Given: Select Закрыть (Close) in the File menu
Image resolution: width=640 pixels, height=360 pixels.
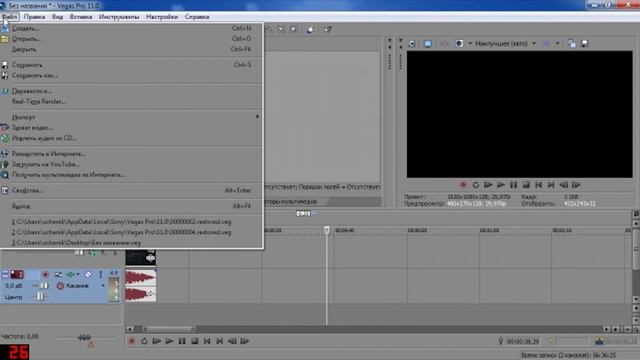Looking at the screenshot, I should point(131,49).
